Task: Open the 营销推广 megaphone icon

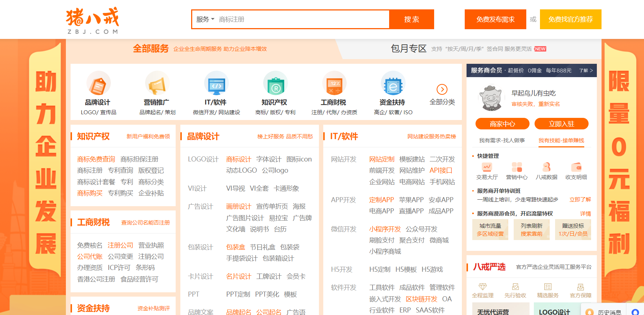Action: [157, 84]
